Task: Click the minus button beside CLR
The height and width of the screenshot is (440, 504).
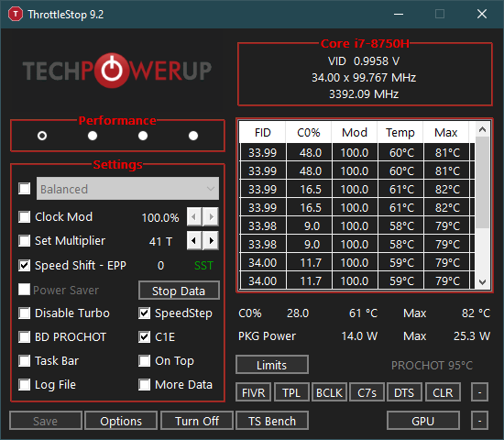Action: coord(479,392)
